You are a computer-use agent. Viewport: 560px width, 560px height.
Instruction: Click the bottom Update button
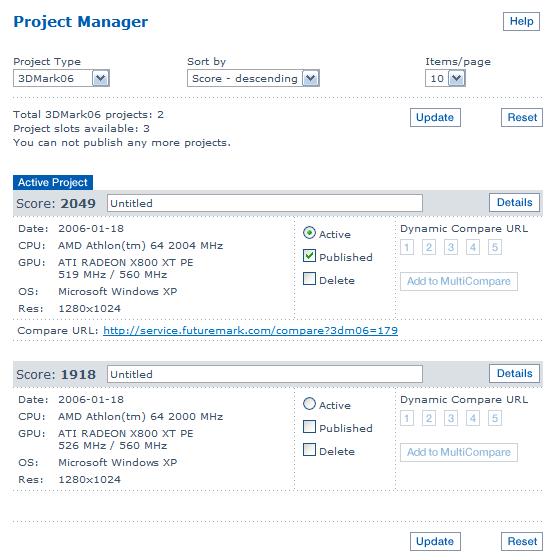tap(435, 541)
